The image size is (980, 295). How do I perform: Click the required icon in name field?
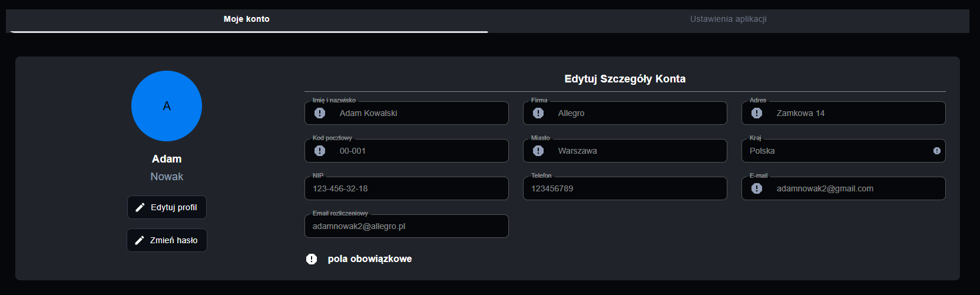pos(320,113)
